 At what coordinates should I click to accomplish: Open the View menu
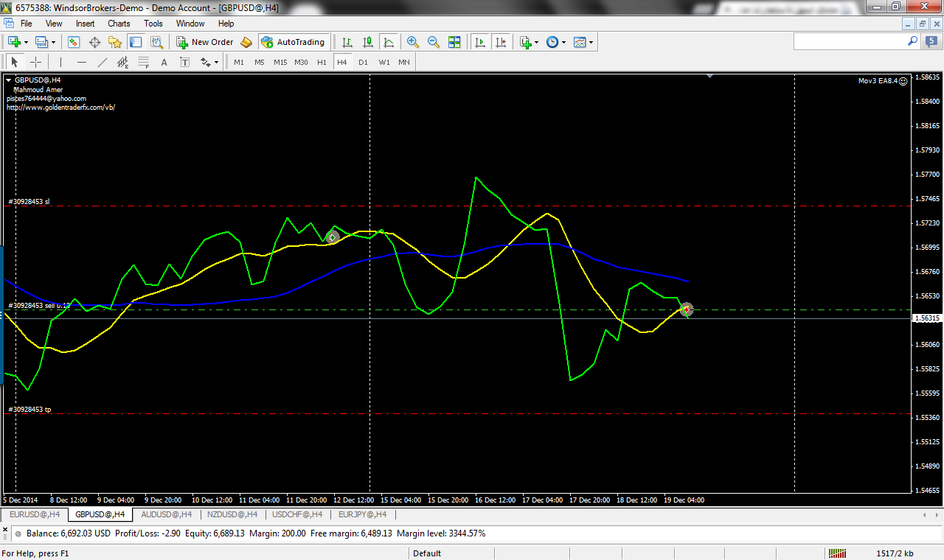click(x=54, y=24)
